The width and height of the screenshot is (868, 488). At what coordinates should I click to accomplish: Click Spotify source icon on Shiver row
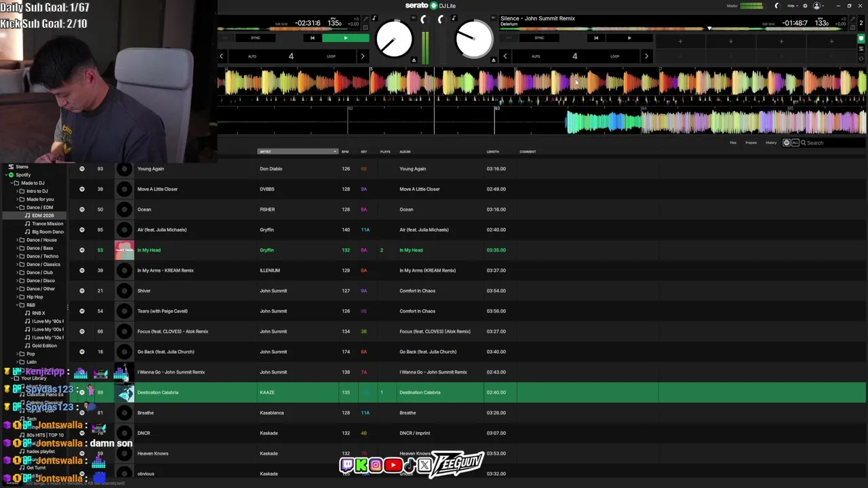[x=82, y=291]
